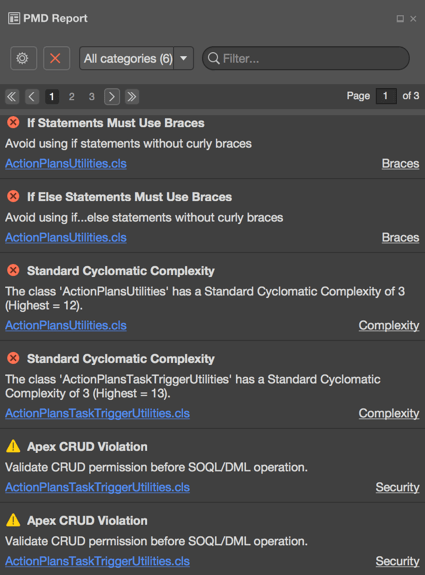Click the Complexity category link for ActionPlansUtilities
Image resolution: width=425 pixels, height=575 pixels.
pos(389,325)
